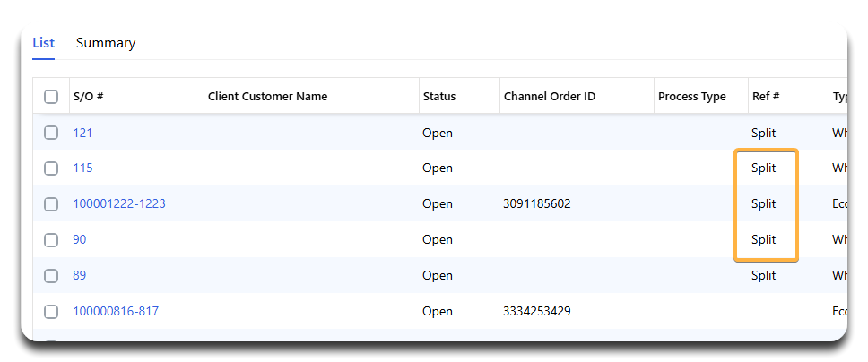Viewport: 868px width, 362px height.
Task: Select the List tab
Action: coord(43,43)
